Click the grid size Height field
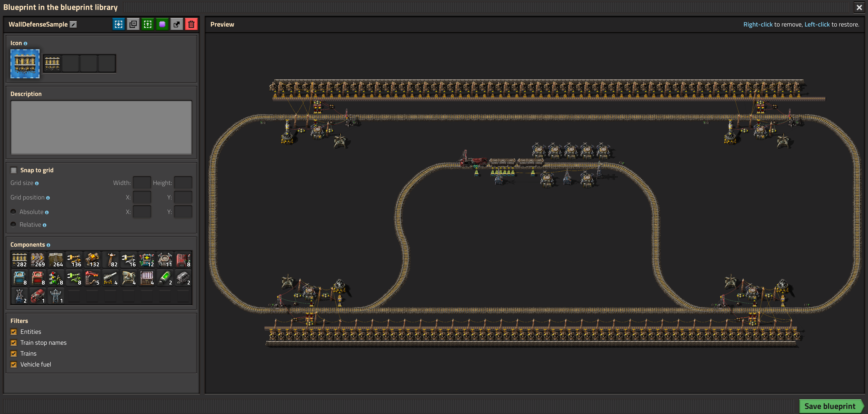Viewport: 868px width, 414px height. (183, 183)
